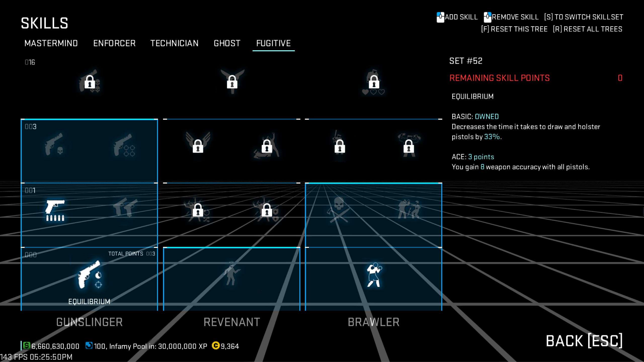The image size is (644, 362).
Task: Click the boxer skill icon in Brawler
Action: 374,275
